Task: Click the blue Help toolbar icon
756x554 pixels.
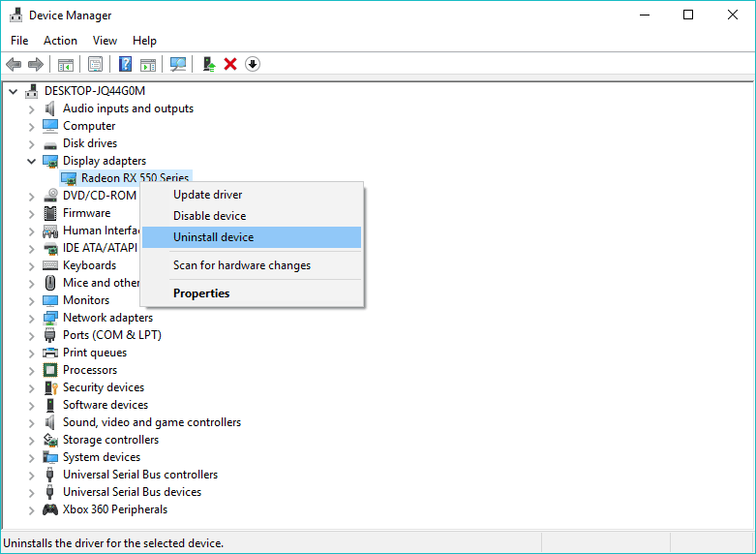Action: pos(126,64)
